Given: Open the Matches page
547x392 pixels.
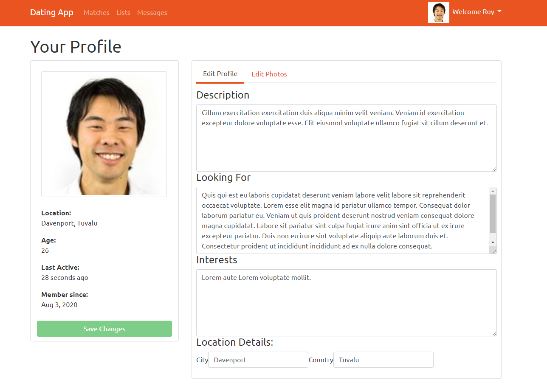Looking at the screenshot, I should coord(96,12).
